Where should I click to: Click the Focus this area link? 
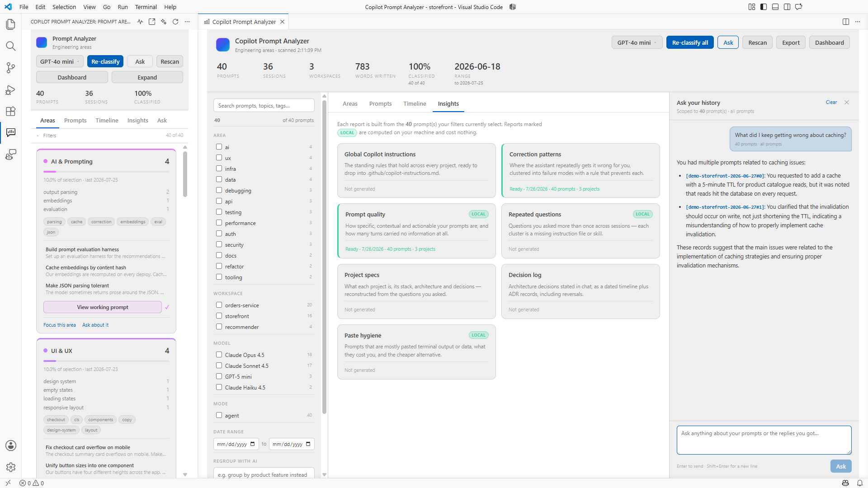[60, 325]
